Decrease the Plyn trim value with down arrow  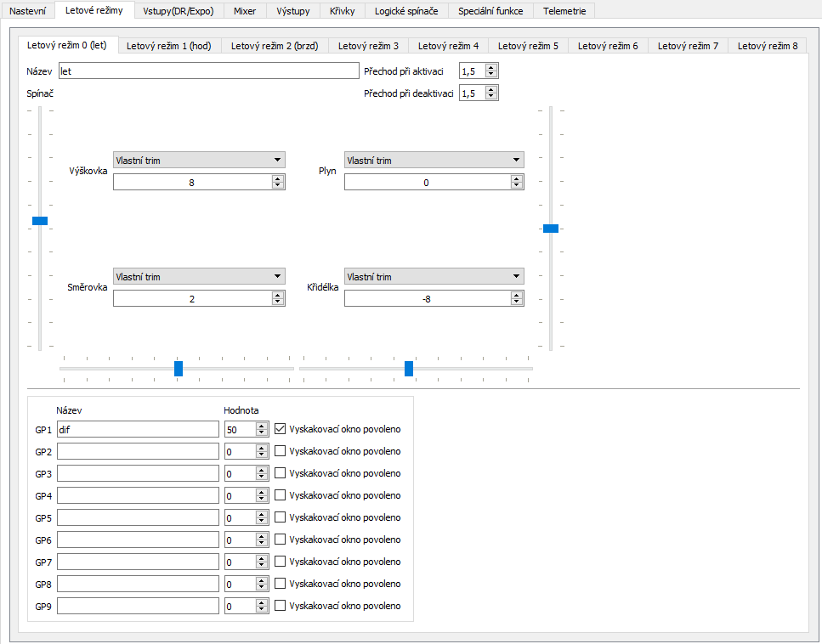(x=517, y=185)
